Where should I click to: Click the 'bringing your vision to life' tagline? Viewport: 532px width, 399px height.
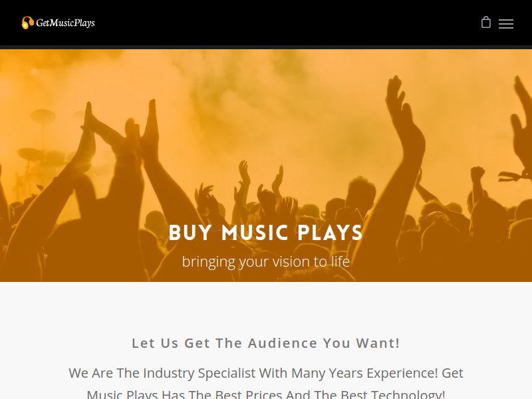click(x=266, y=261)
